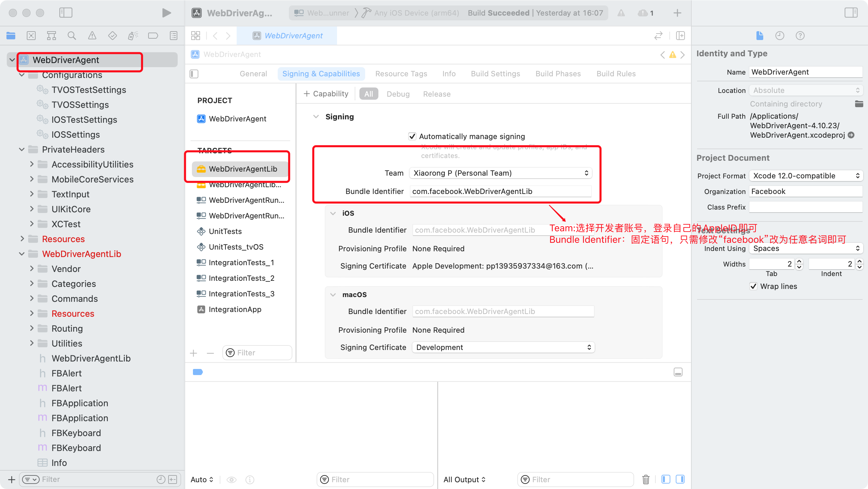
Task: Go back in editor history
Action: 215,36
